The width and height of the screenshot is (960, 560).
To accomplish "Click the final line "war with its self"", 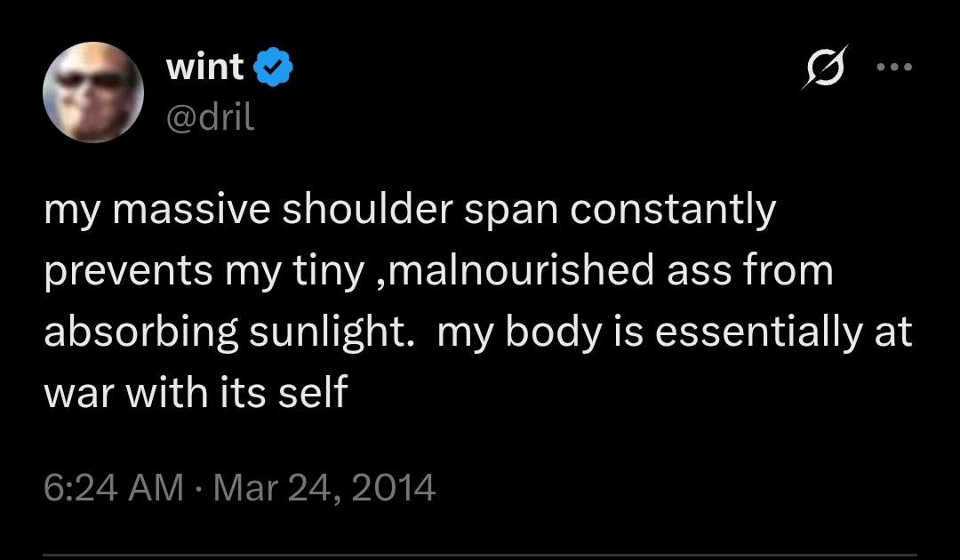I will click(x=195, y=392).
